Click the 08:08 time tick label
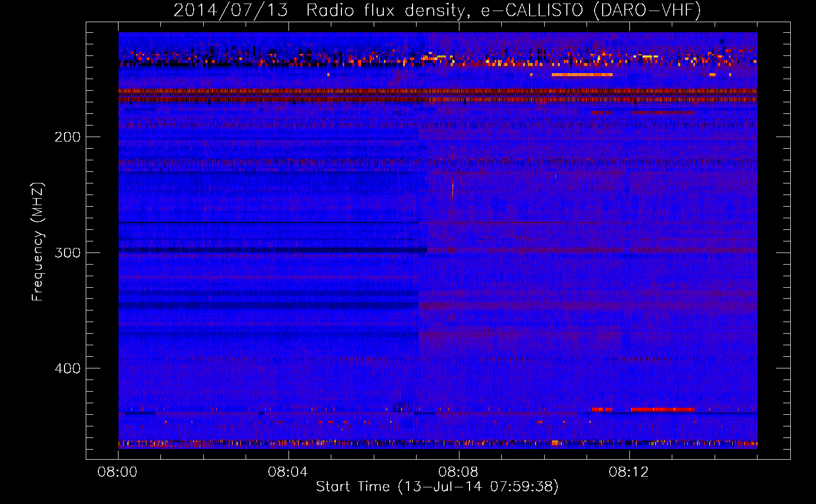 point(458,472)
